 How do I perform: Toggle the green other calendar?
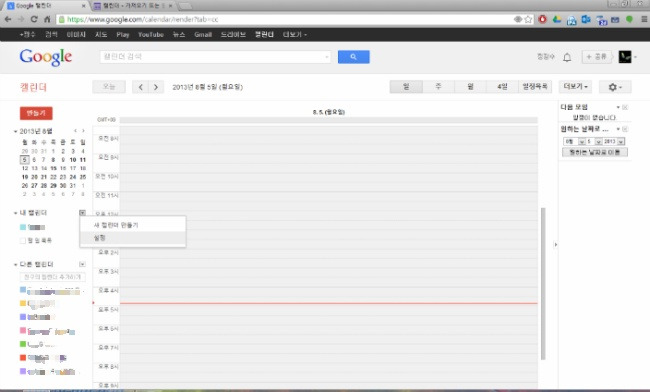(x=23, y=344)
